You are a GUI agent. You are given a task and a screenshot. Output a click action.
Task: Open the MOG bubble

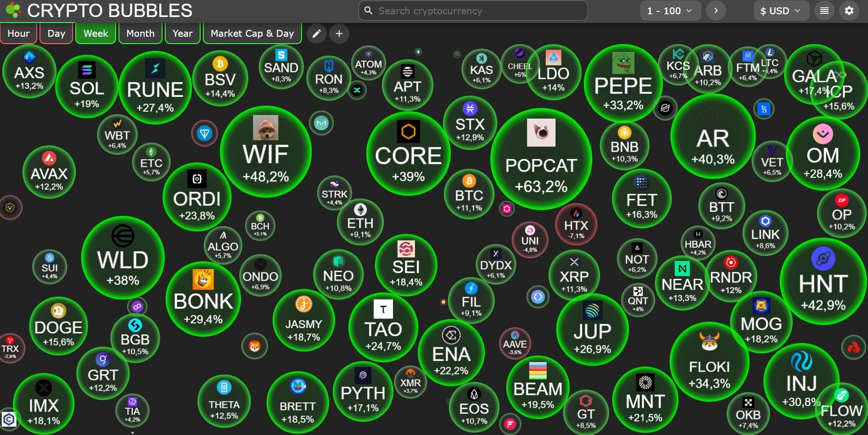(x=761, y=322)
